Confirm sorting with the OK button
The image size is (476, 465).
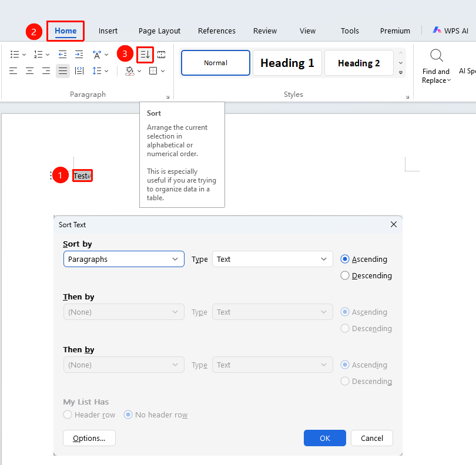(x=325, y=438)
